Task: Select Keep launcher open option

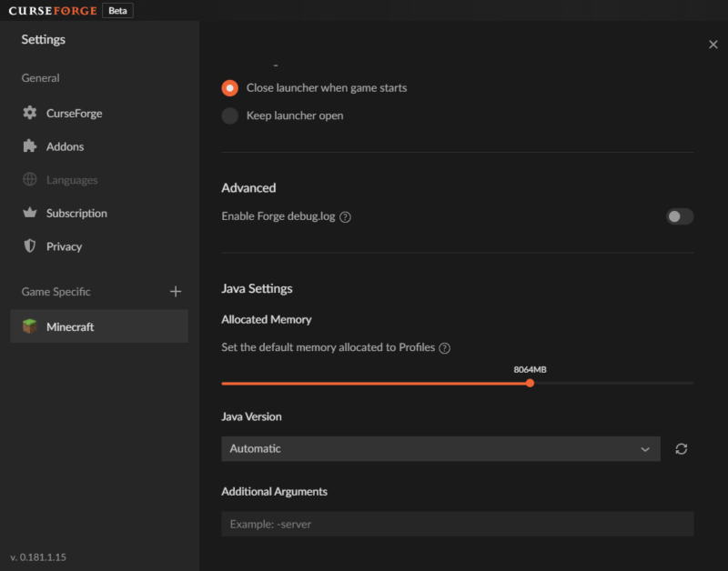Action: (230, 115)
